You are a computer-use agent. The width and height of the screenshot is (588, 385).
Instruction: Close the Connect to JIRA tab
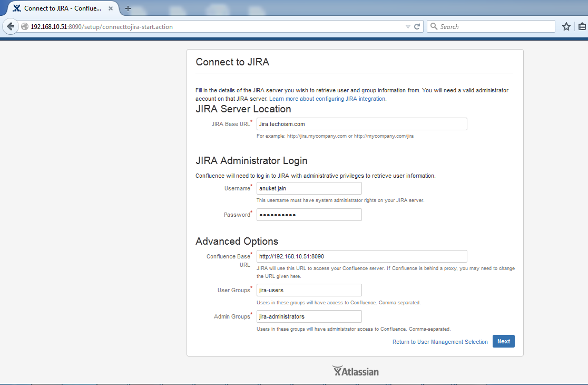pos(111,8)
